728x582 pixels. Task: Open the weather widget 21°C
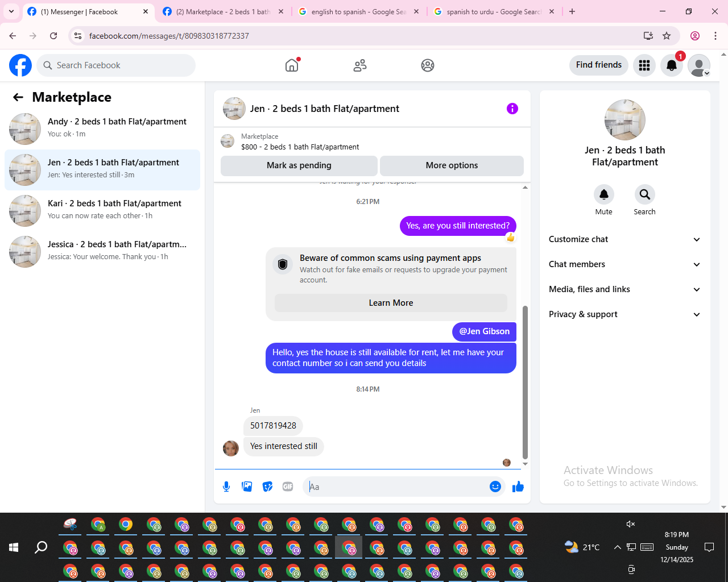582,547
